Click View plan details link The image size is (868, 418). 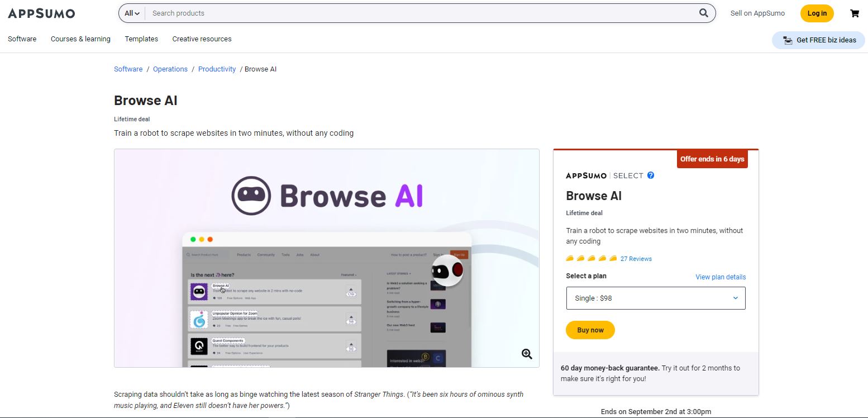click(721, 277)
